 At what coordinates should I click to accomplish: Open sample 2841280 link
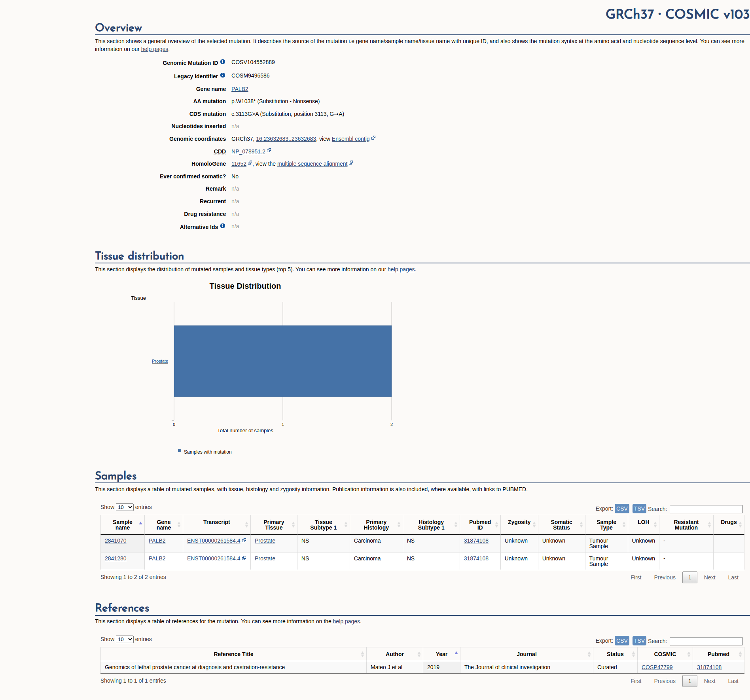tap(116, 558)
